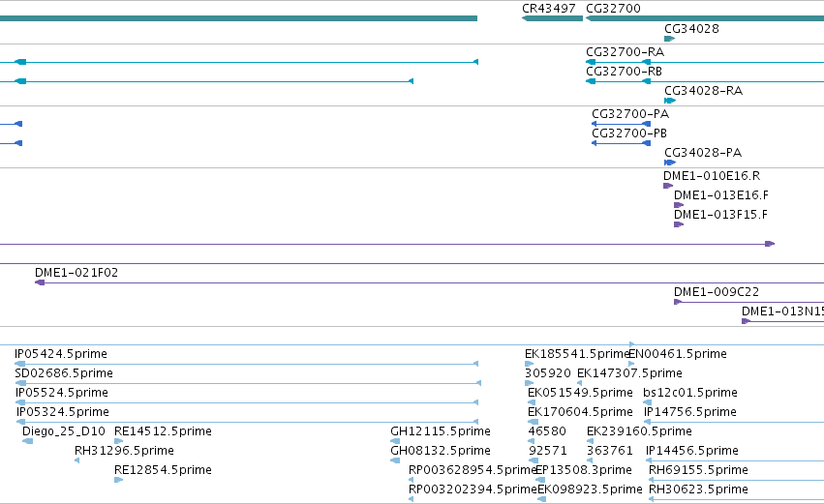Click EST label IP05424.5prime

pyautogui.click(x=61, y=354)
